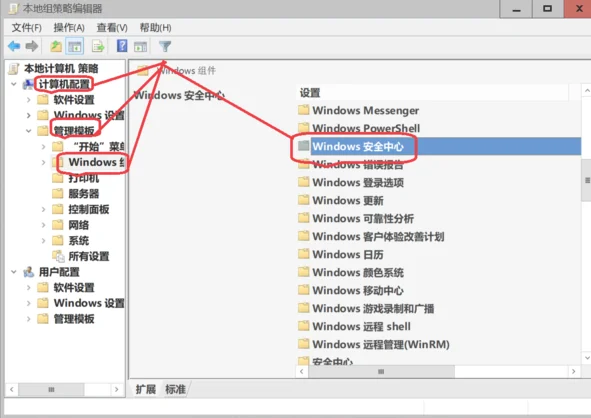Select Windows 日历 in the list
Viewport: 591px width, 418px height.
[348, 255]
